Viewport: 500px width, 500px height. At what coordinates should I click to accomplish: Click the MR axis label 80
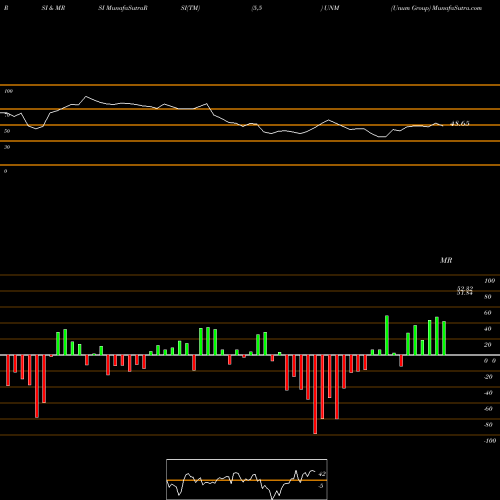pos(488,297)
